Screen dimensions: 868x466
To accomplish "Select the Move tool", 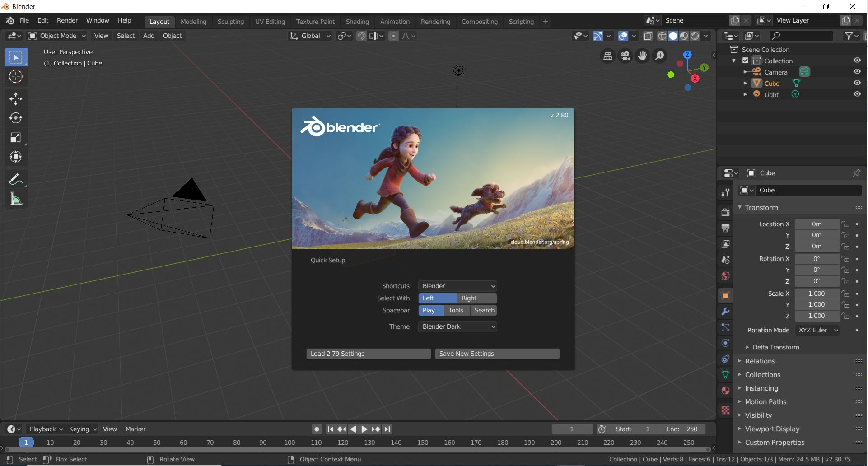I will [16, 99].
